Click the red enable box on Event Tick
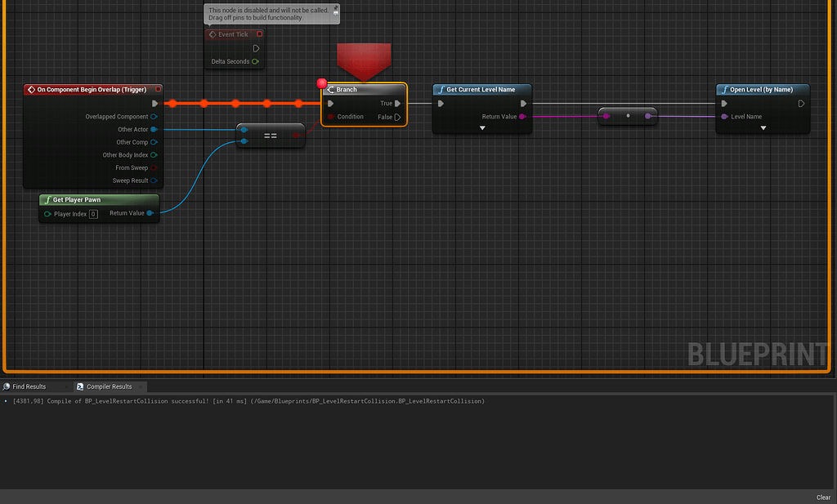This screenshot has width=837, height=504. (x=260, y=34)
